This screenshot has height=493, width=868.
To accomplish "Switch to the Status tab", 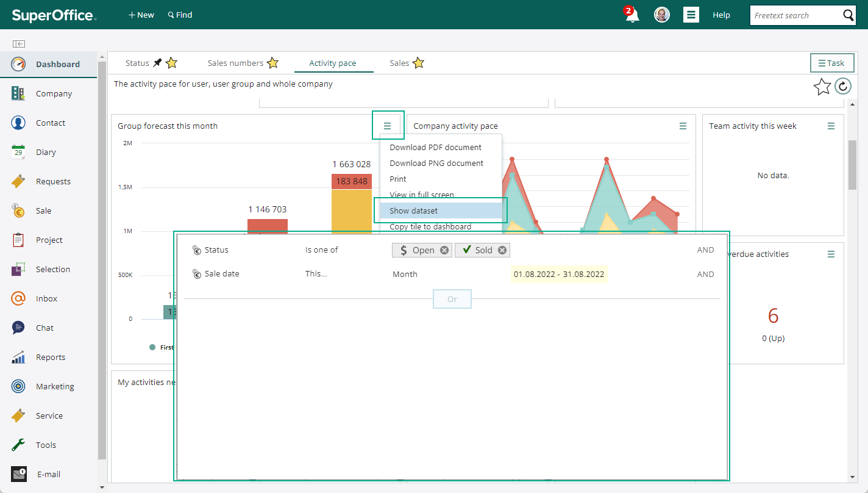I will [137, 63].
